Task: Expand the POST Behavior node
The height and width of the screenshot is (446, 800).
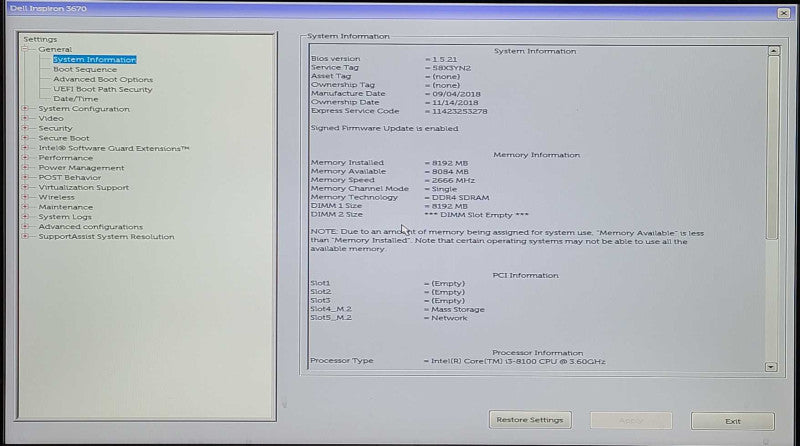Action: click(24, 178)
